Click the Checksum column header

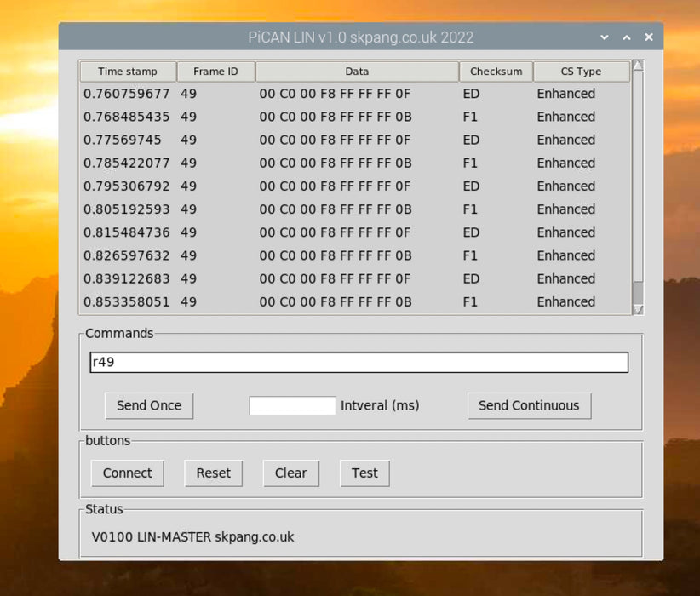click(x=496, y=72)
